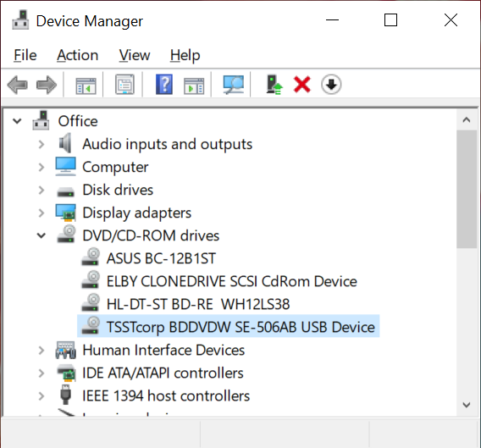Click the vertical scrollbar thumb
The height and width of the screenshot is (448, 481).
click(467, 189)
